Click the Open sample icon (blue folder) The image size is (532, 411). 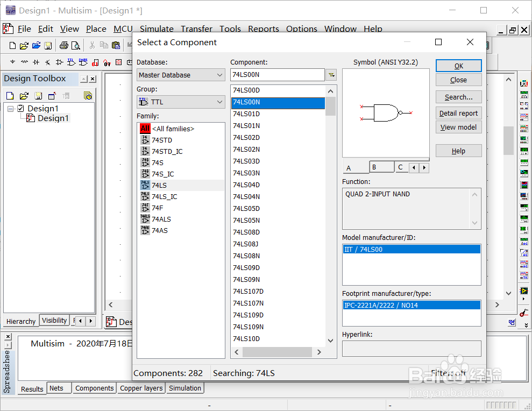coord(36,46)
